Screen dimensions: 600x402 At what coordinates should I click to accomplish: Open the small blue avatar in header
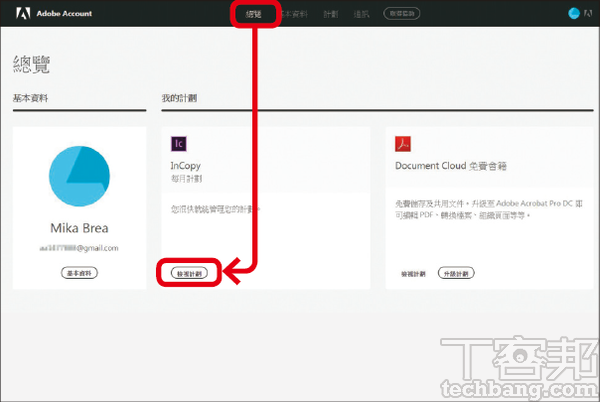pyautogui.click(x=574, y=13)
